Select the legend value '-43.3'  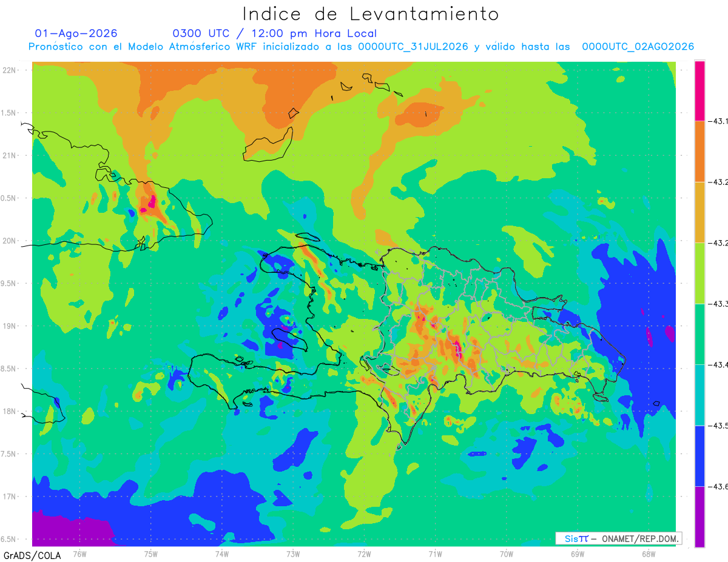[719, 304]
